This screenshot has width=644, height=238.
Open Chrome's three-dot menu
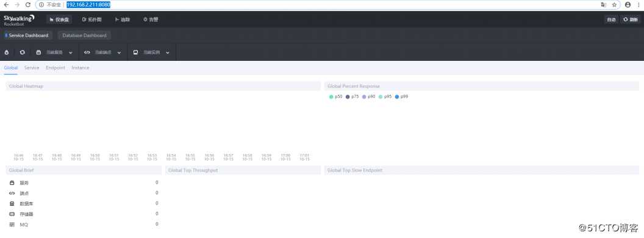click(639, 5)
